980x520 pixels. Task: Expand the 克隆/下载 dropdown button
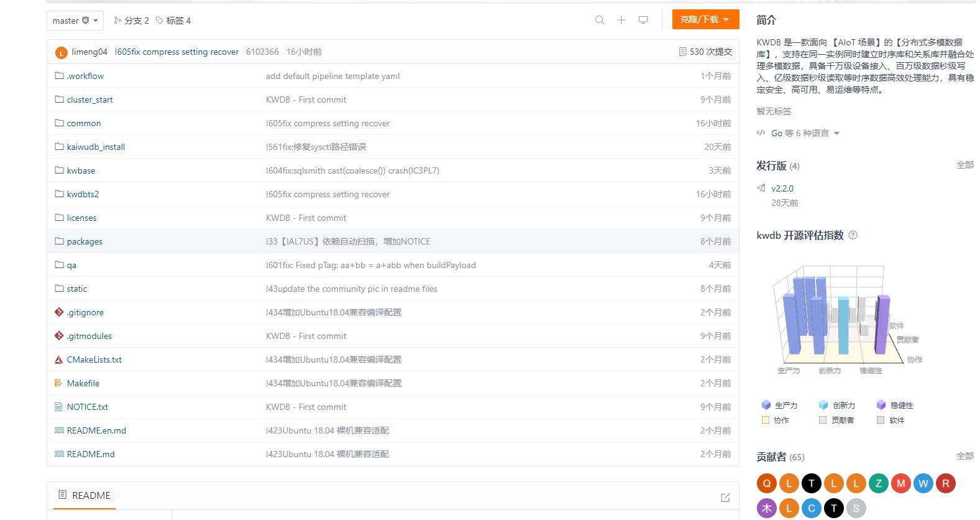[705, 19]
